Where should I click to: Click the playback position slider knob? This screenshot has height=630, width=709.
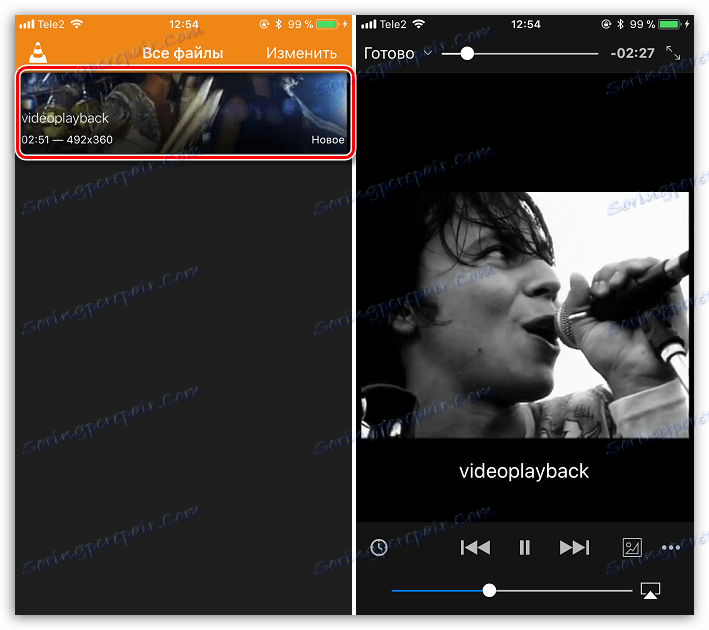(x=467, y=54)
